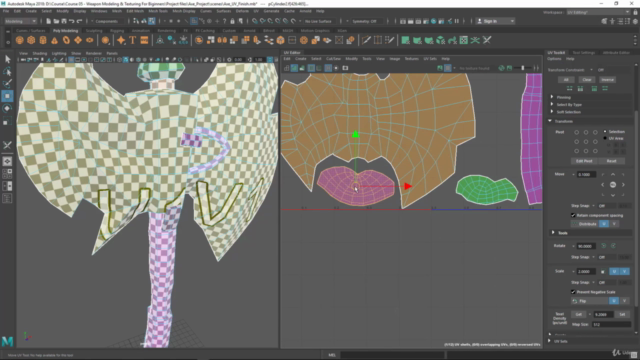
Task: Click the Rotate angle input field
Action: point(587,246)
